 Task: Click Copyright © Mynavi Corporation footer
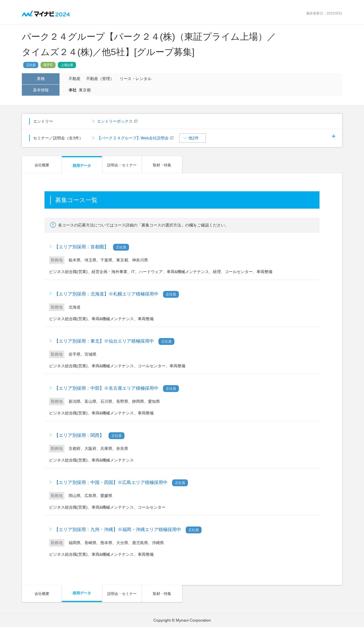click(182, 620)
